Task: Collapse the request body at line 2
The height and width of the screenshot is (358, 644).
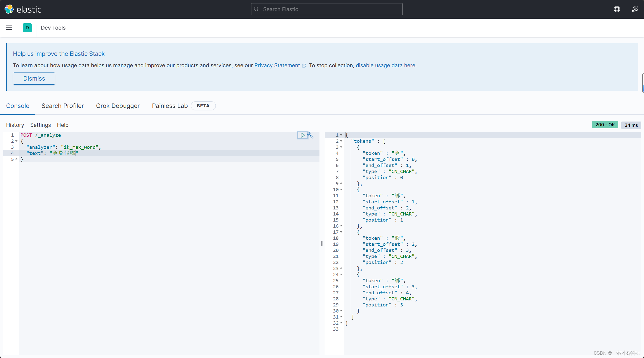Action: [x=17, y=141]
